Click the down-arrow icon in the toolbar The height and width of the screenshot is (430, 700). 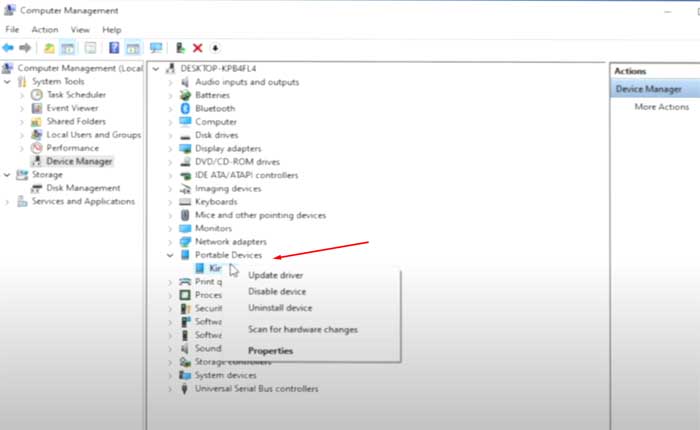click(214, 47)
